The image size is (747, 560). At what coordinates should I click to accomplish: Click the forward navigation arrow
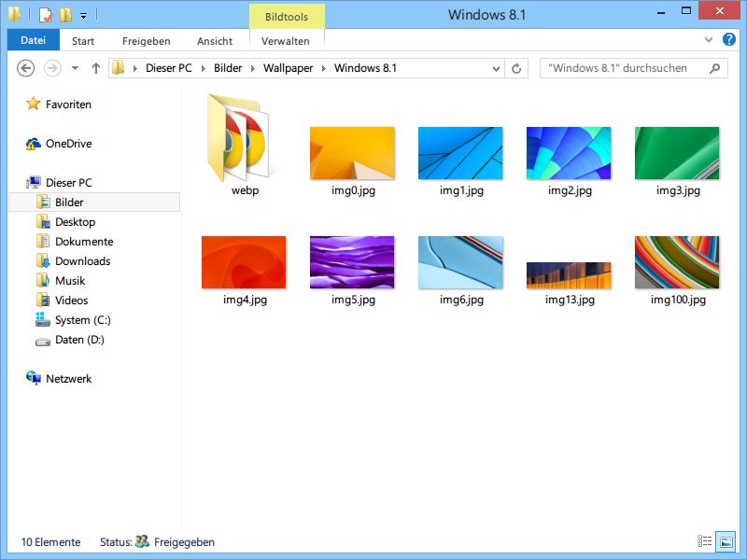point(52,68)
